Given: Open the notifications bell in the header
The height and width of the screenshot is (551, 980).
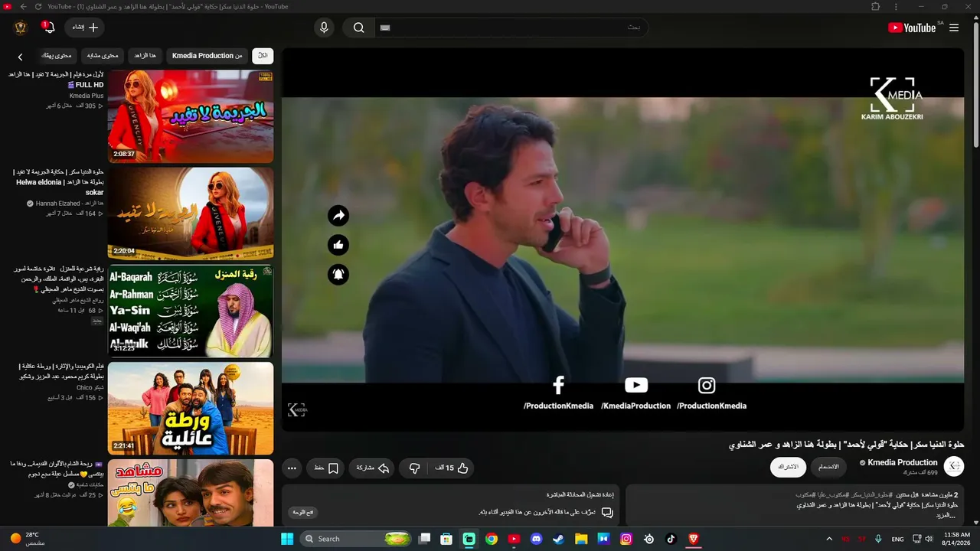Looking at the screenshot, I should [47, 28].
